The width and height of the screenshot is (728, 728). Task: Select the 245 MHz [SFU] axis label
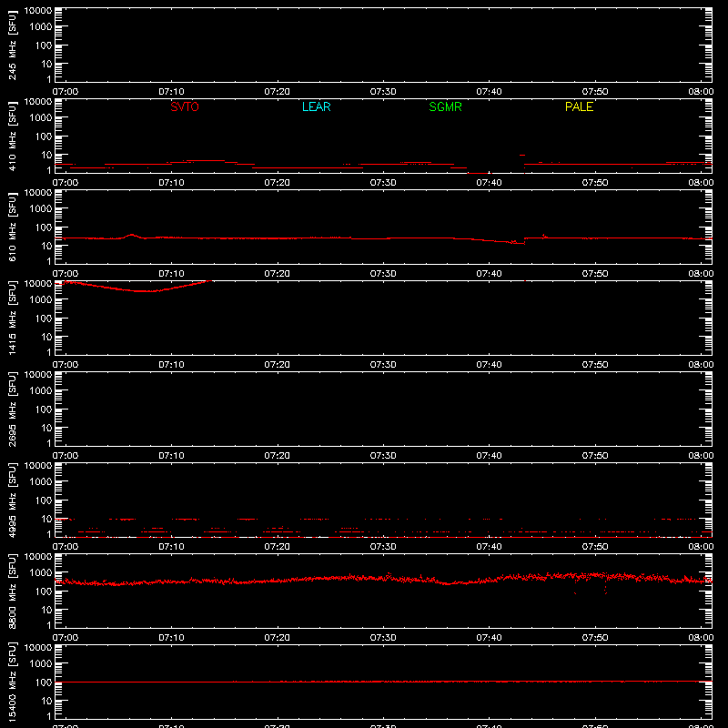click(12, 45)
